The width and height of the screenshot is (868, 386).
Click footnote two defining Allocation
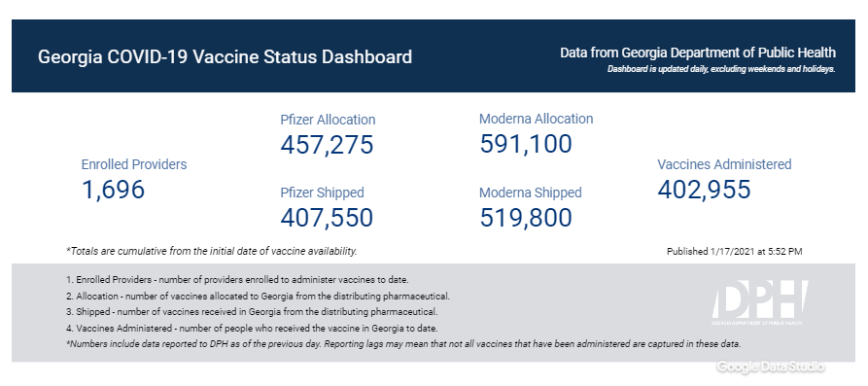click(258, 296)
